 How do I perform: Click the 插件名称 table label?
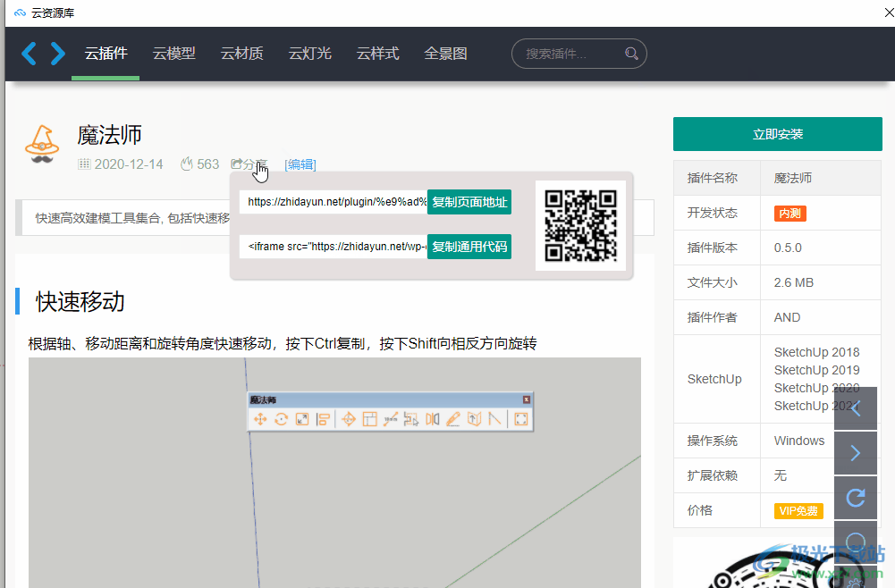(713, 178)
